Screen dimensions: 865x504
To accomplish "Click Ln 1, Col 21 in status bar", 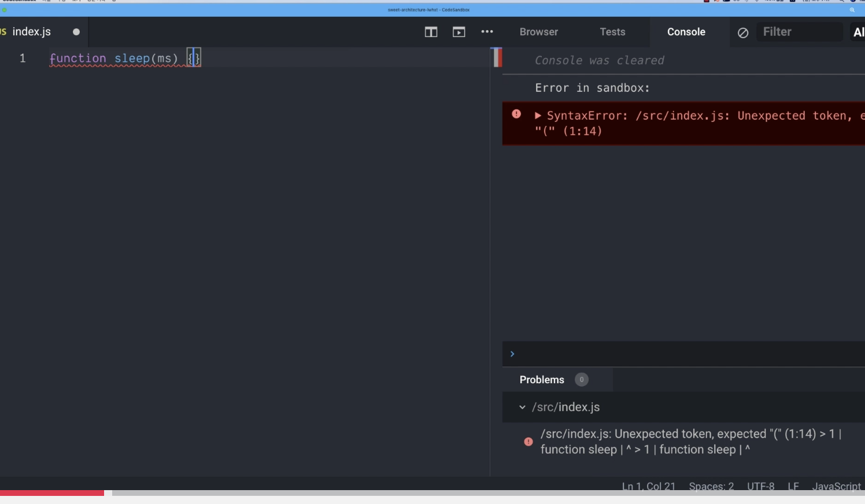I will (649, 486).
